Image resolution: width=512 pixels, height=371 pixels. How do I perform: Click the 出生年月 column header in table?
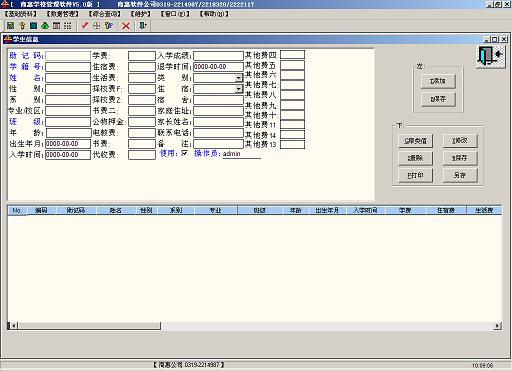click(327, 210)
